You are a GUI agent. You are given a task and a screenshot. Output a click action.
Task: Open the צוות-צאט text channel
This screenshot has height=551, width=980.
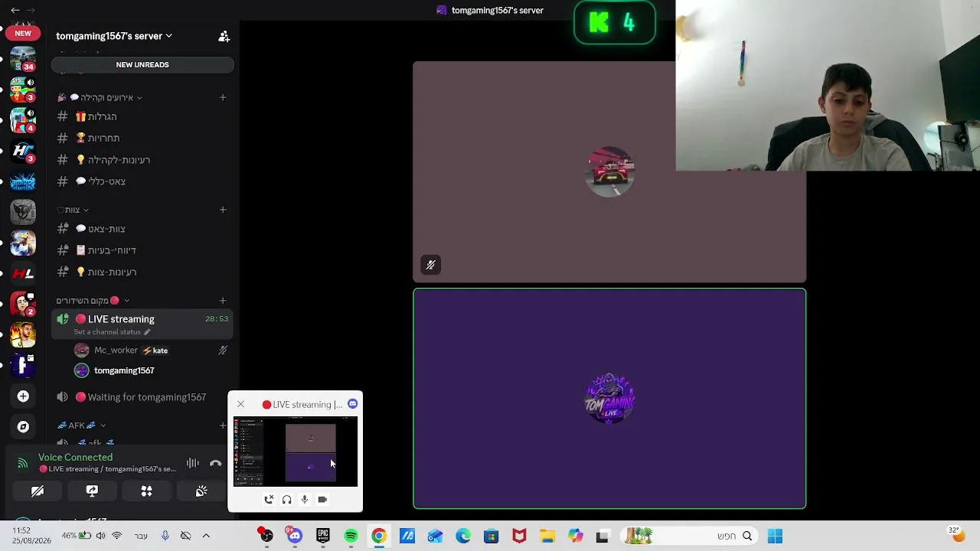142,229
